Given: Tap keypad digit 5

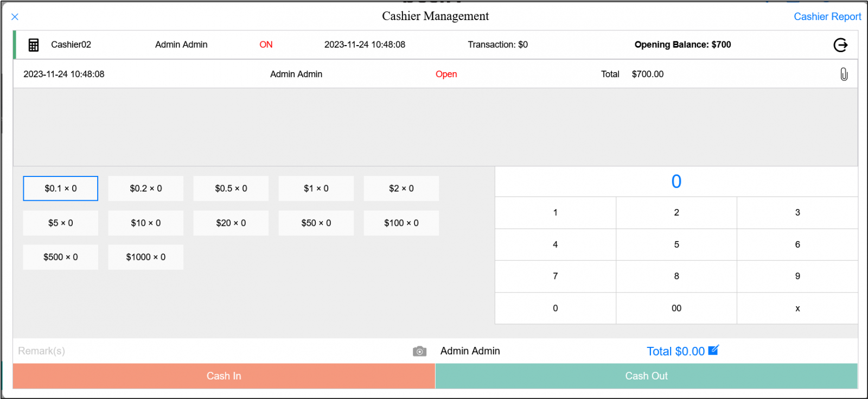Looking at the screenshot, I should 676,245.
